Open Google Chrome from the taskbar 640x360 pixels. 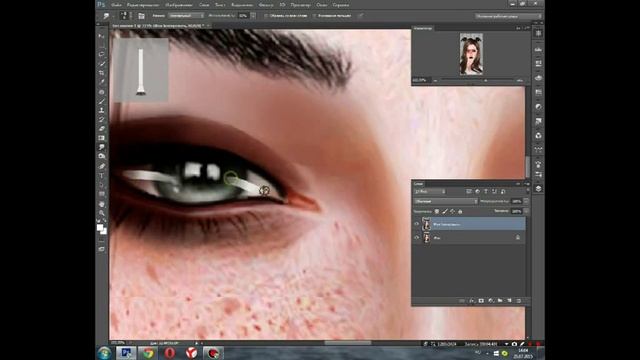click(x=148, y=353)
